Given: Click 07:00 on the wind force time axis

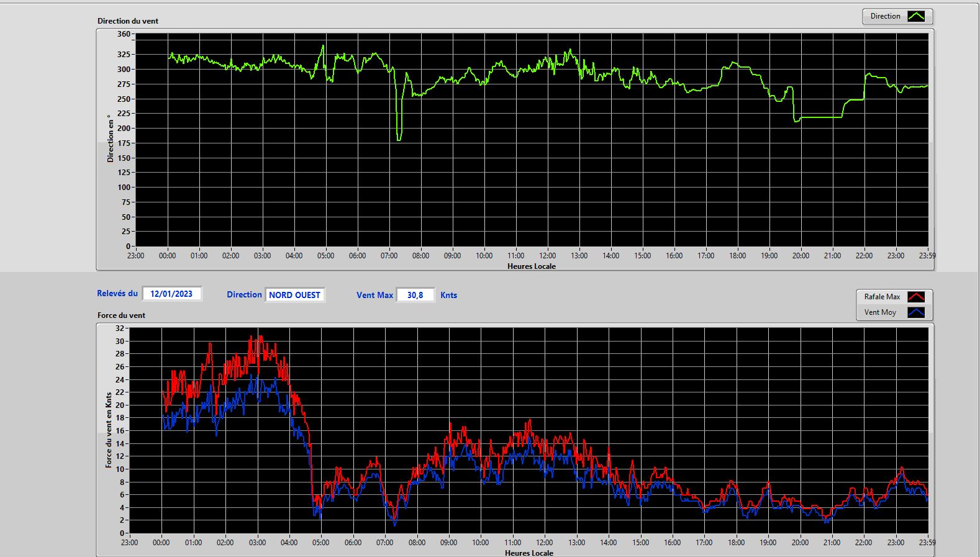Looking at the screenshot, I should tap(384, 542).
